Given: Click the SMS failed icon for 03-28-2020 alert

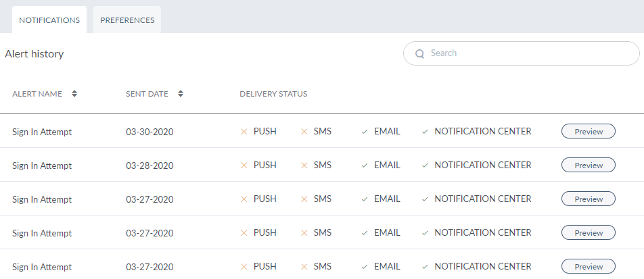Looking at the screenshot, I should 304,166.
